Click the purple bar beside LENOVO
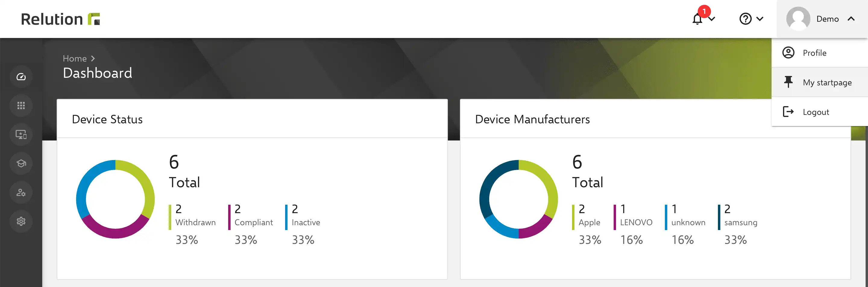 point(615,217)
